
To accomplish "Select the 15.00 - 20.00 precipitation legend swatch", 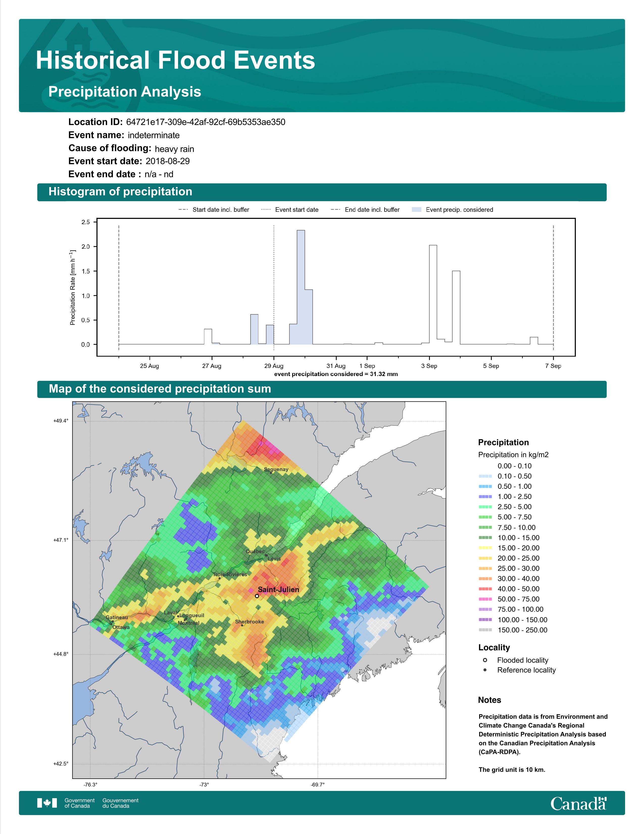I will click(485, 548).
